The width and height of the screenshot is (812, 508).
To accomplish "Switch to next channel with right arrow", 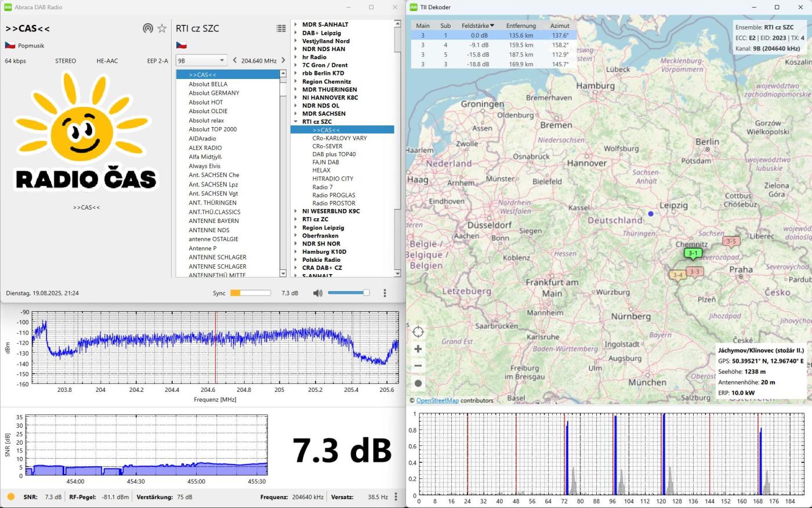I will pyautogui.click(x=283, y=60).
